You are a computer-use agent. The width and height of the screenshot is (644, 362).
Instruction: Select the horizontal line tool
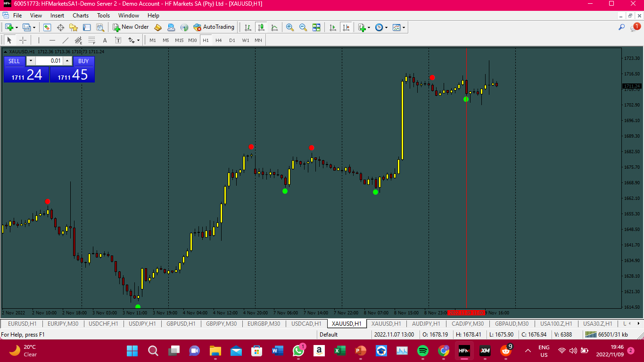click(x=52, y=40)
